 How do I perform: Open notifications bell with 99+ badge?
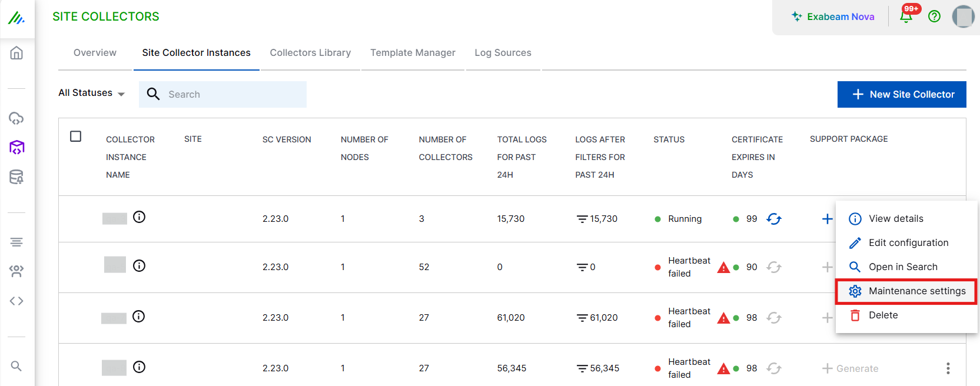[906, 16]
